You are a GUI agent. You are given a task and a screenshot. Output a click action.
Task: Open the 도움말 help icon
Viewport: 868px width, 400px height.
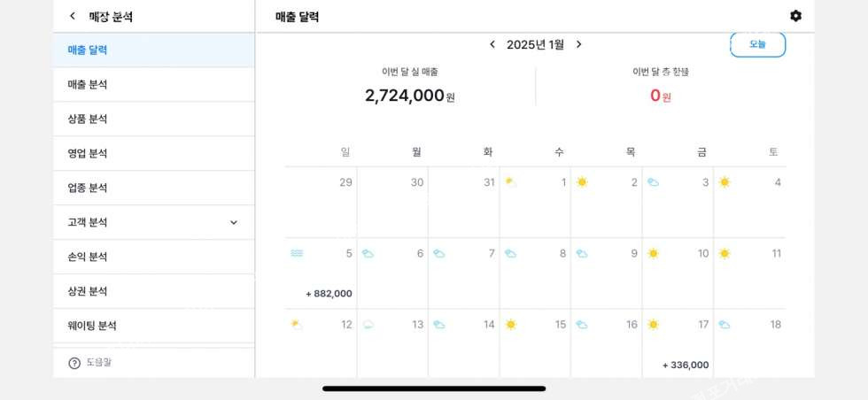[74, 363]
